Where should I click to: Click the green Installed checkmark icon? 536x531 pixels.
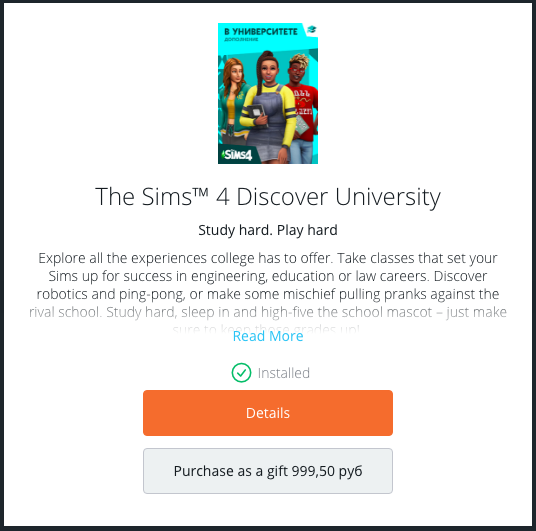pos(241,373)
